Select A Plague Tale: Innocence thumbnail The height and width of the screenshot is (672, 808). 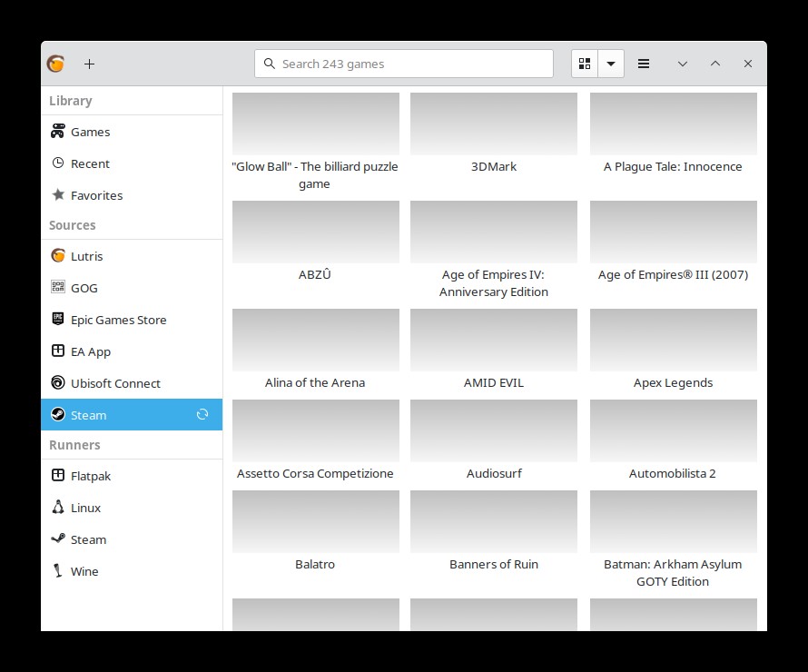pos(674,124)
